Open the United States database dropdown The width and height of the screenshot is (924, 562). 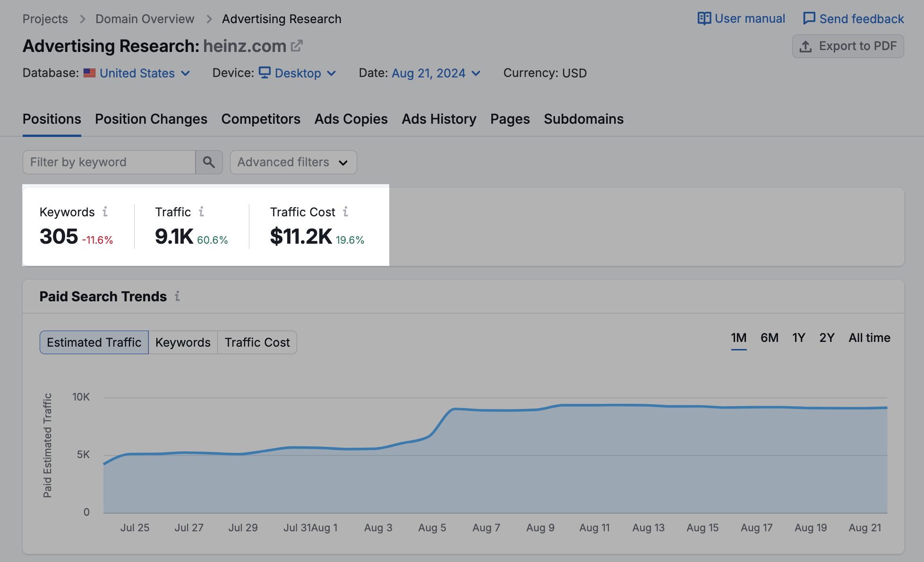[x=137, y=73]
